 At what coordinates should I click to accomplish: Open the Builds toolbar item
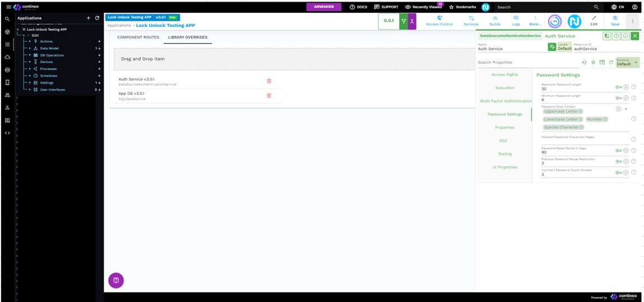pyautogui.click(x=495, y=21)
